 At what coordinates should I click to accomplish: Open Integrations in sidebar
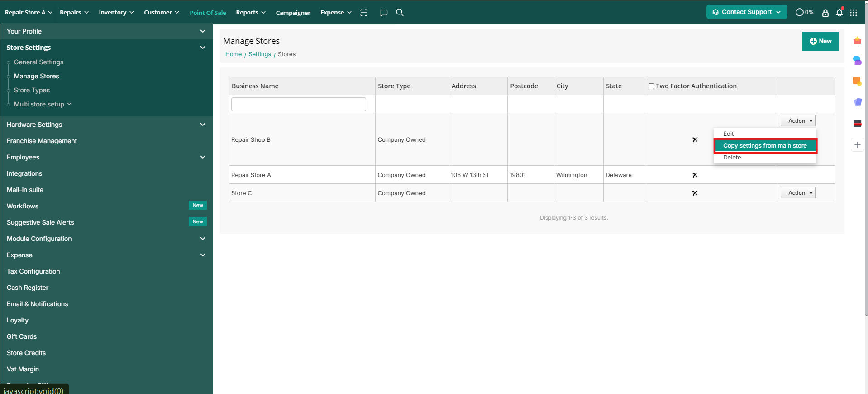[24, 173]
